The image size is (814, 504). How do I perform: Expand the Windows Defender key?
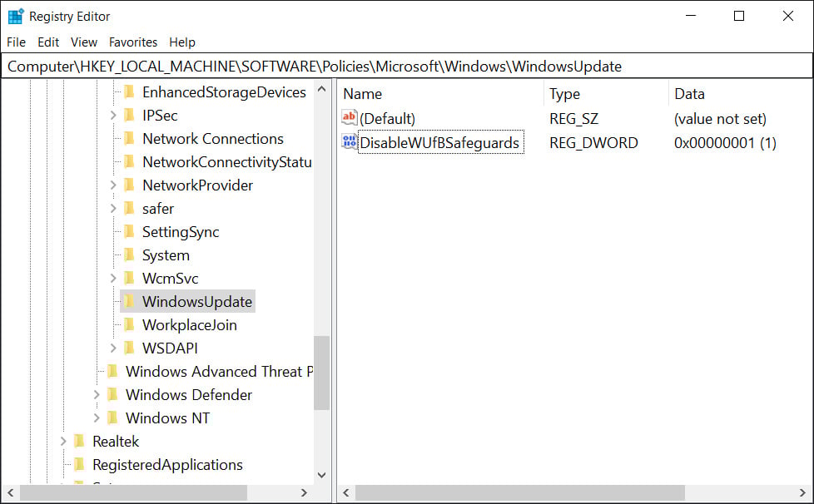[97, 394]
